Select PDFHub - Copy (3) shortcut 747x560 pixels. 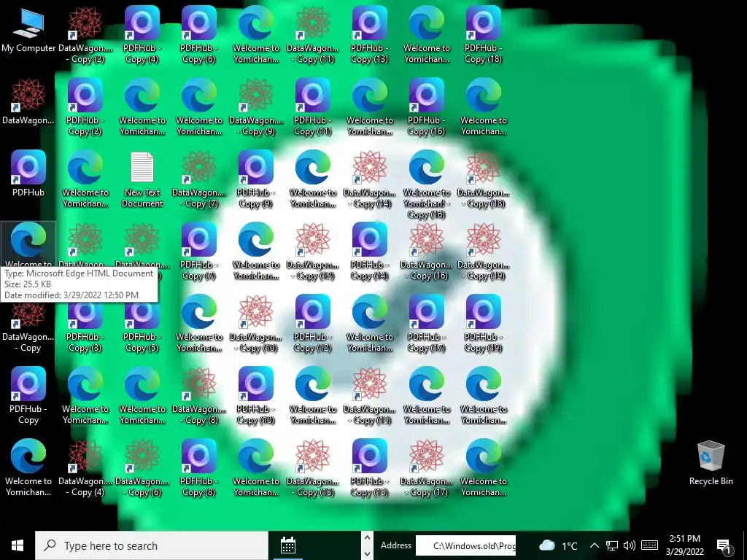[x=85, y=329]
